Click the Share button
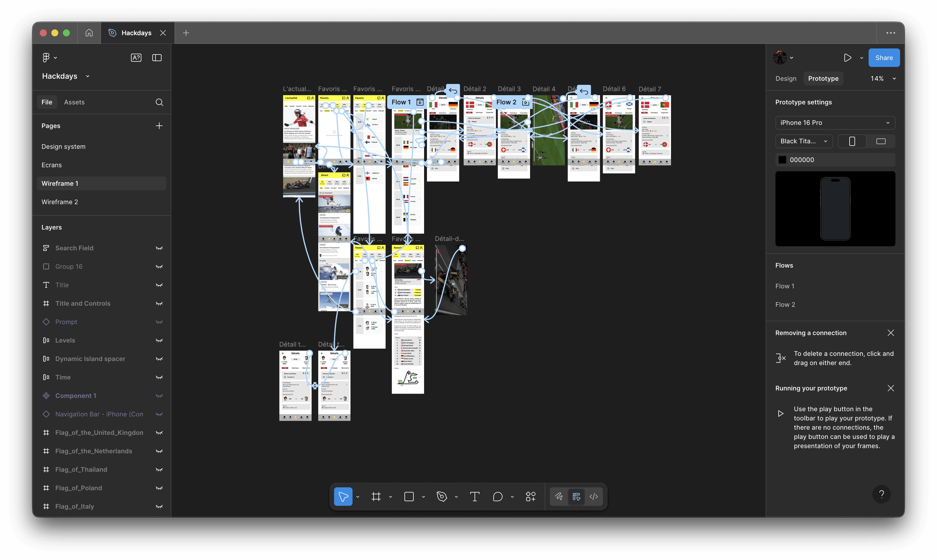 click(x=884, y=58)
